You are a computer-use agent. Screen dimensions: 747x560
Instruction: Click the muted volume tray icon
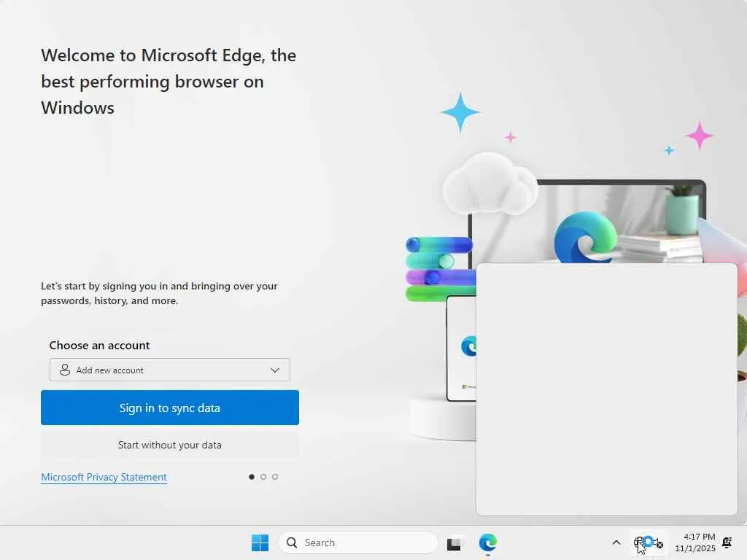pos(659,542)
